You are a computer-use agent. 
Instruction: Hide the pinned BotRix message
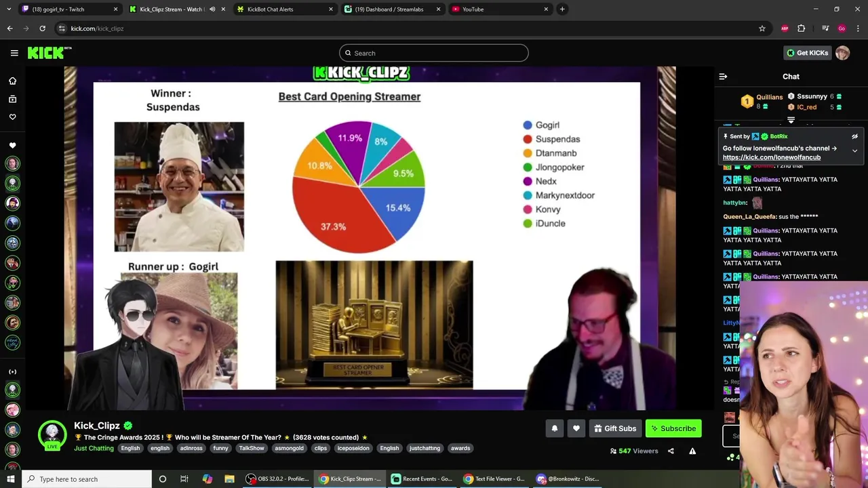[854, 136]
